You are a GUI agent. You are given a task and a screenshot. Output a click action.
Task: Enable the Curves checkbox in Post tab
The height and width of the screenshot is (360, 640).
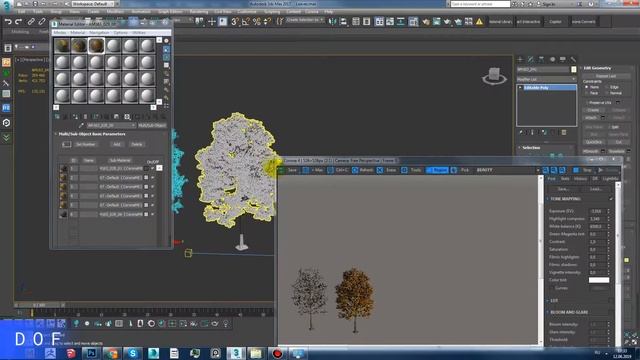point(552,288)
